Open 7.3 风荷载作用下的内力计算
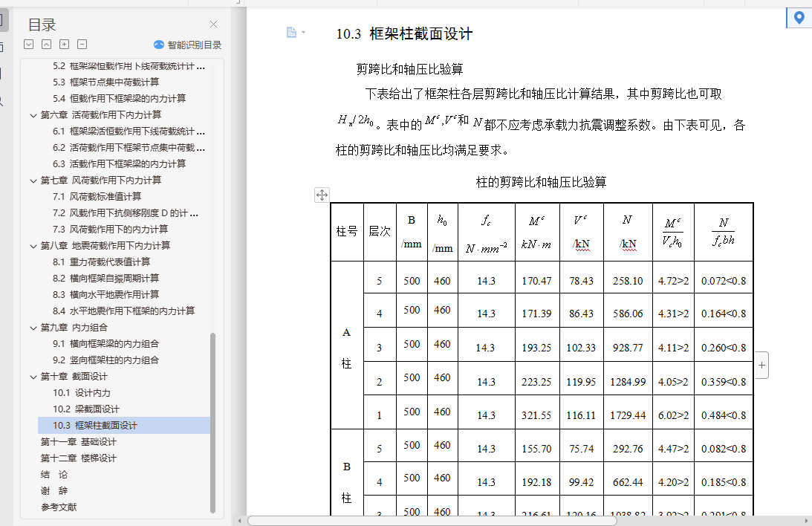The image size is (812, 526). pyautogui.click(x=110, y=230)
